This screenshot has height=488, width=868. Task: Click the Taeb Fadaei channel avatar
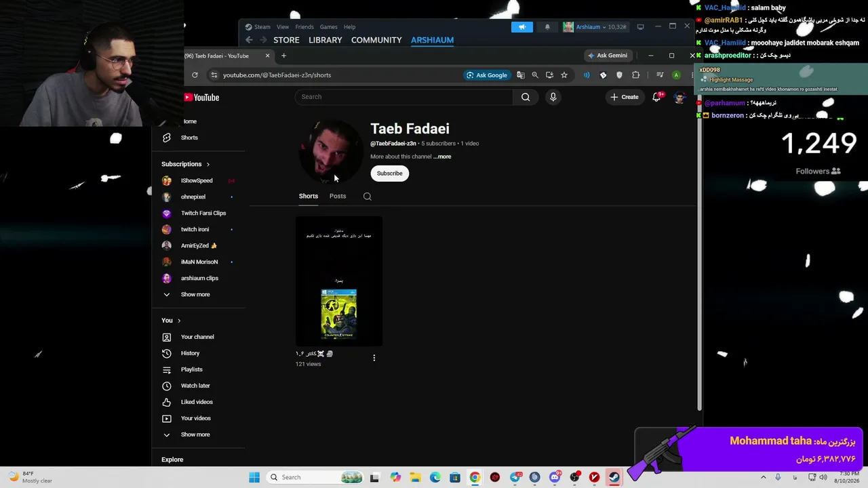click(x=330, y=152)
